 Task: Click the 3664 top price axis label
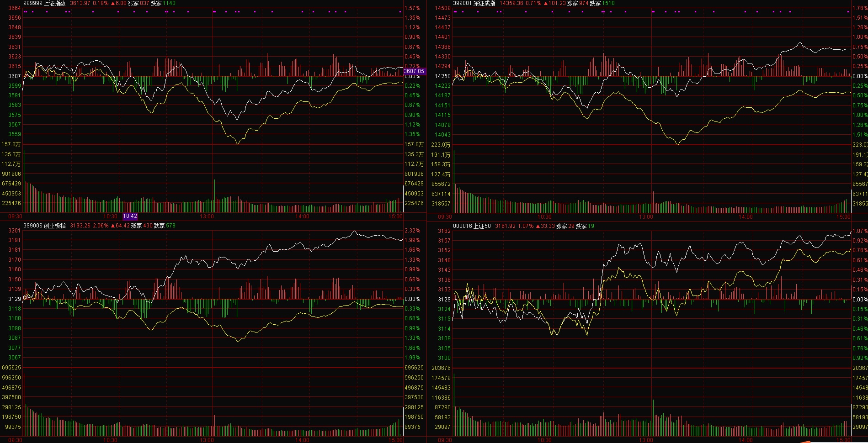pos(15,8)
